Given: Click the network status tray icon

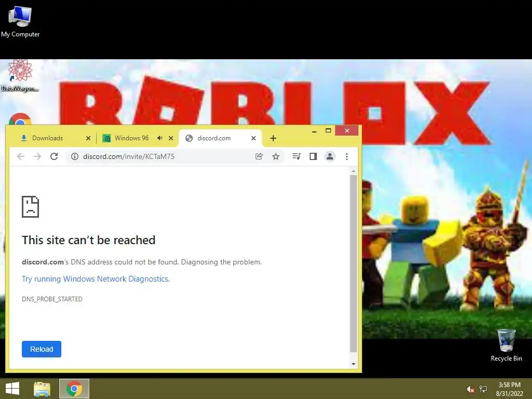Looking at the screenshot, I should (483, 389).
